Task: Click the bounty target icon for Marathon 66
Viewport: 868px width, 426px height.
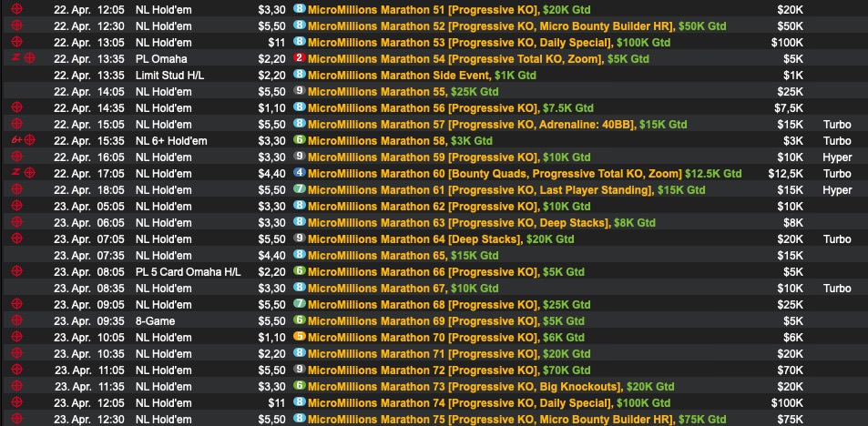Action: point(17,271)
